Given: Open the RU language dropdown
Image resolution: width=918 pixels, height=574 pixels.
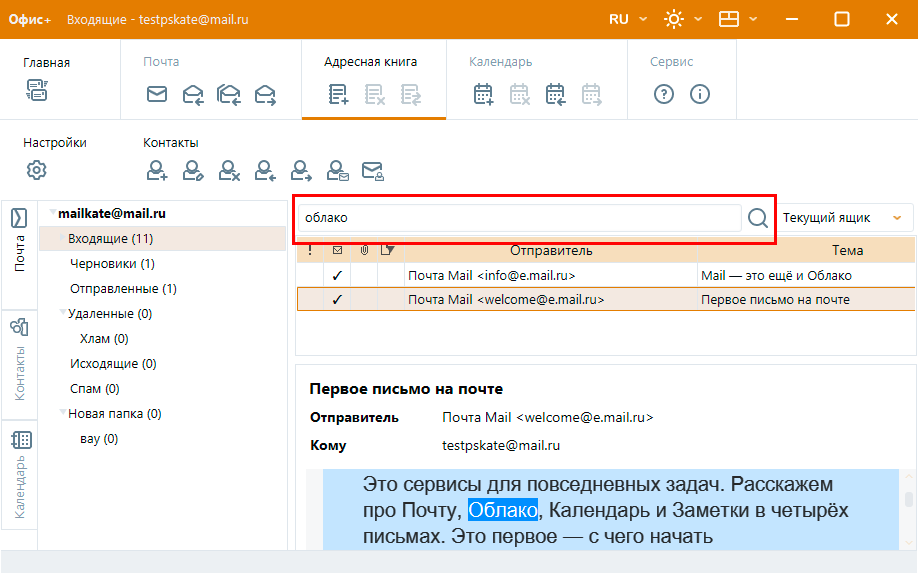Looking at the screenshot, I should [628, 19].
